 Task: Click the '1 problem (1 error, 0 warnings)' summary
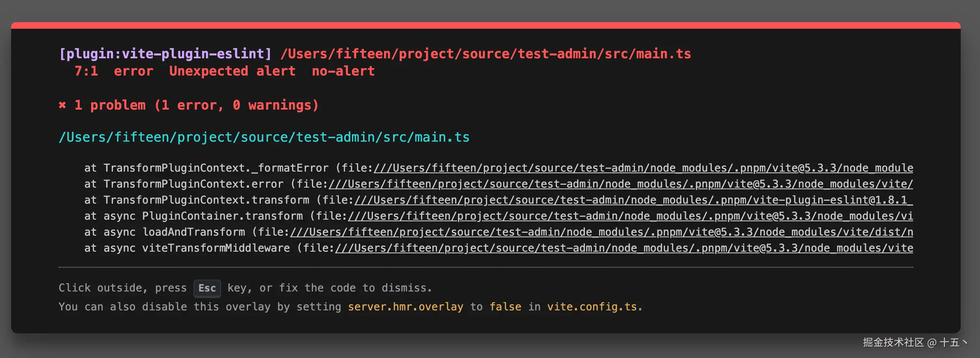pos(196,106)
